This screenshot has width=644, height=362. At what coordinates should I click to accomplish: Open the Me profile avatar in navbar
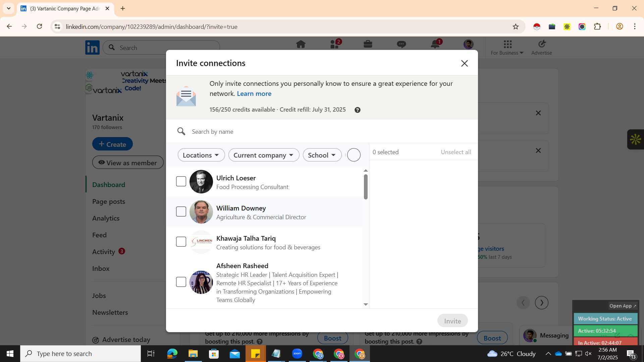[469, 44]
